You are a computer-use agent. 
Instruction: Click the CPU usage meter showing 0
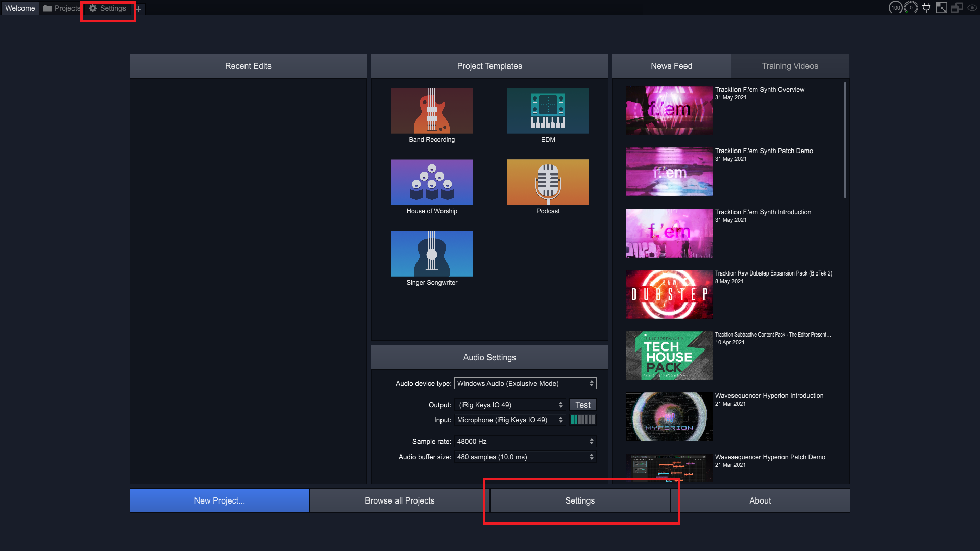click(911, 8)
